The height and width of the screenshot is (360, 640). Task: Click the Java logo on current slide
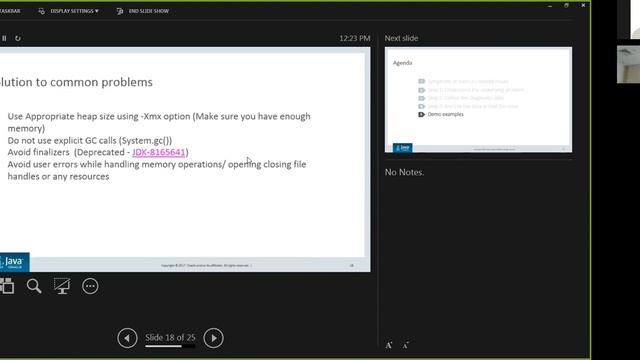click(x=14, y=262)
